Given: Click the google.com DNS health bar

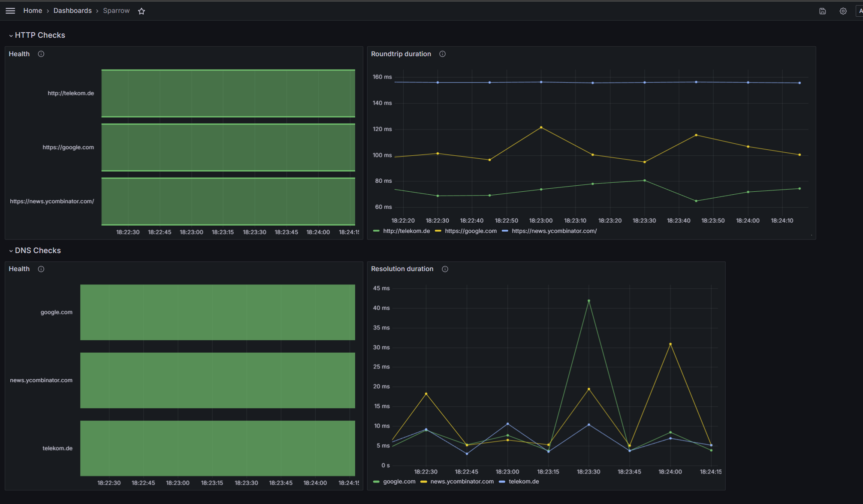Looking at the screenshot, I should pyautogui.click(x=217, y=312).
